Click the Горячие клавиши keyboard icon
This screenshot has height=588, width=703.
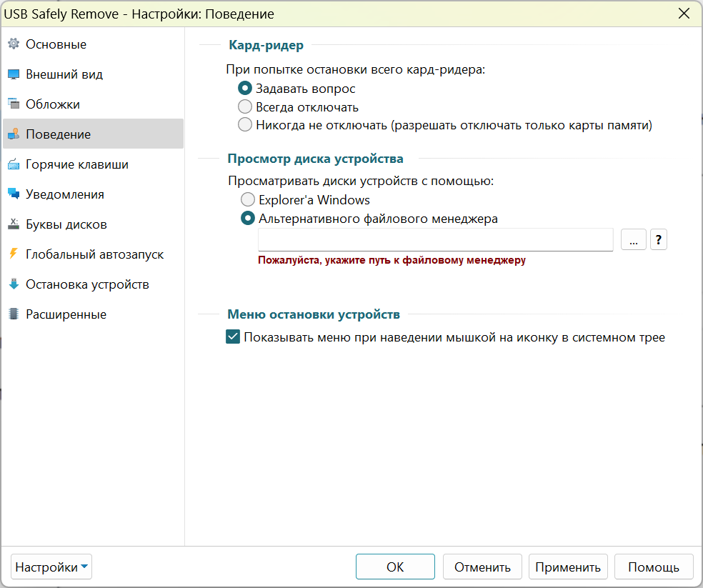[x=14, y=164]
